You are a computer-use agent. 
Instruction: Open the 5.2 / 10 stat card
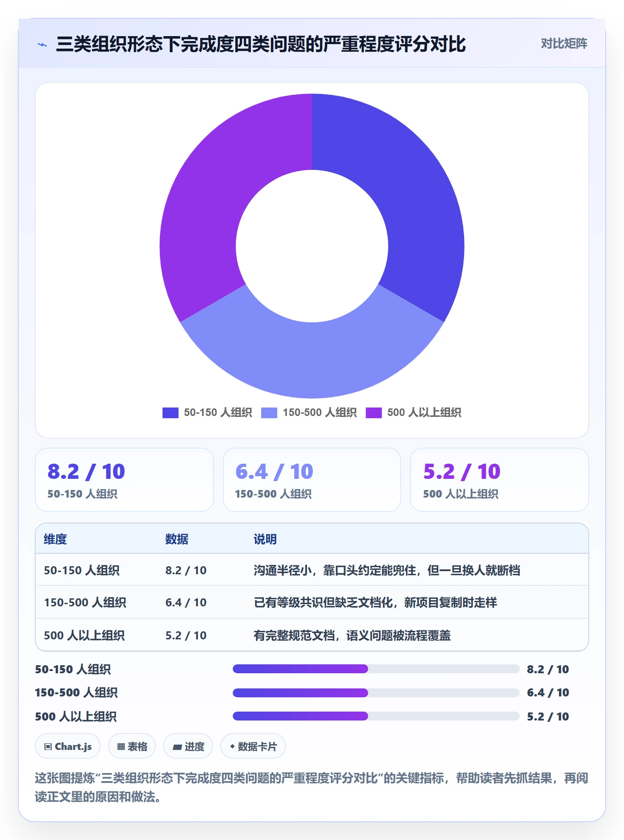500,480
